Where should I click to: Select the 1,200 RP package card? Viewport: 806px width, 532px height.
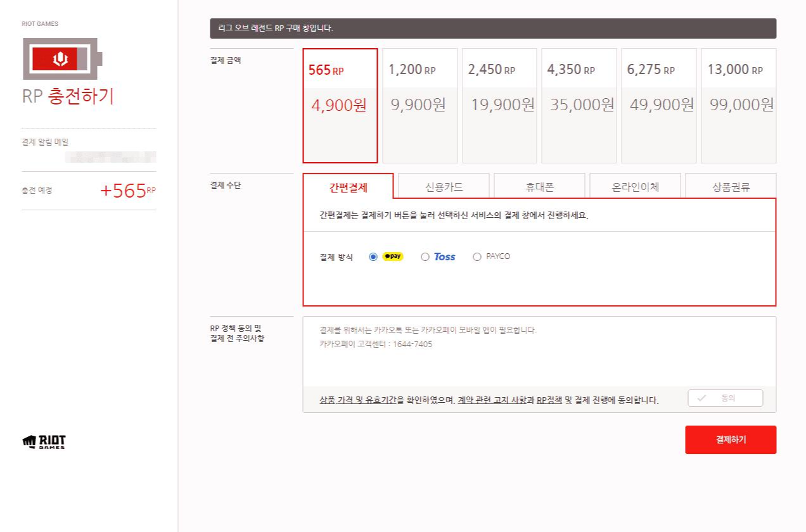click(x=419, y=104)
